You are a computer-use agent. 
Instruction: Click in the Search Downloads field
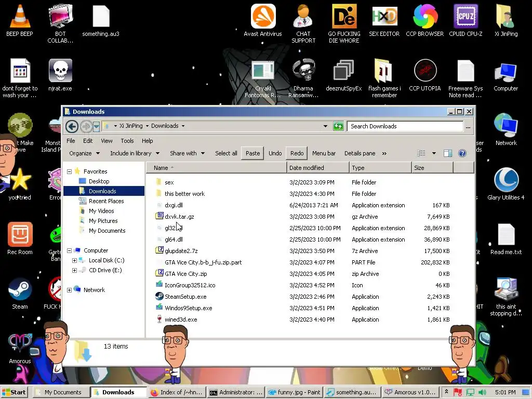point(405,126)
